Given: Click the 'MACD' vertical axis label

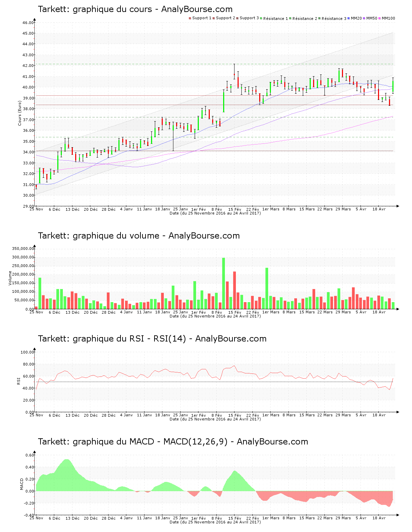Looking at the screenshot, I should 22,484.
